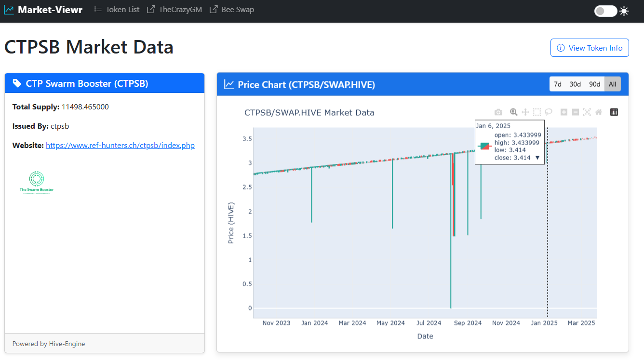
Task: Open Token List in the navigation bar
Action: tap(117, 10)
